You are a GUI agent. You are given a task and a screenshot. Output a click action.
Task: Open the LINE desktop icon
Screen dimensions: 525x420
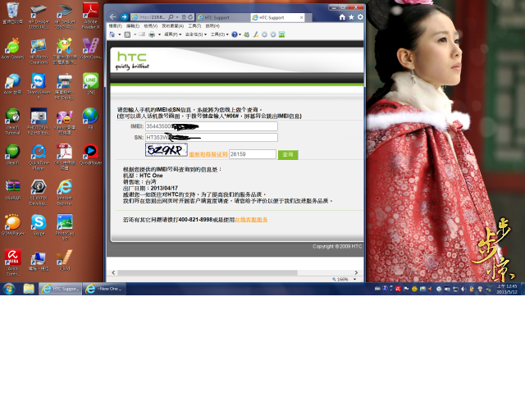tap(91, 84)
